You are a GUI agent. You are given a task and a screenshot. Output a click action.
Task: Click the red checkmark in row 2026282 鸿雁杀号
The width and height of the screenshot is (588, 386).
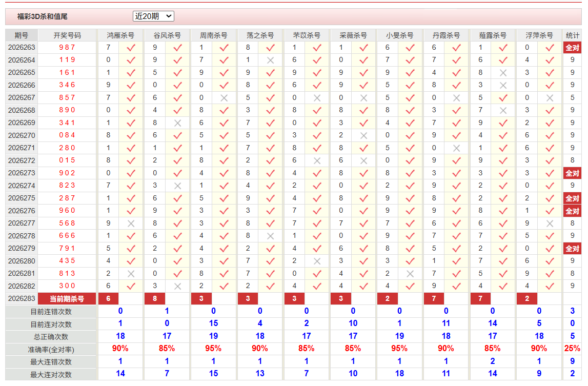click(131, 286)
